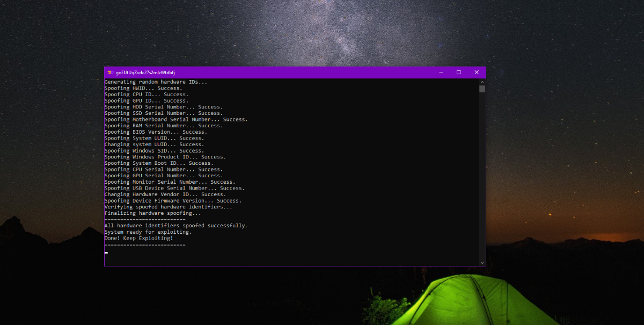Image resolution: width=644 pixels, height=325 pixels.
Task: Click the scrollbar down arrow
Action: (x=482, y=262)
